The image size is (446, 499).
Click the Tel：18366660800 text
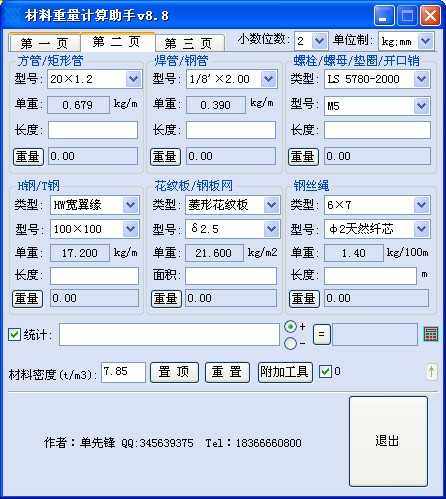[x=253, y=443]
